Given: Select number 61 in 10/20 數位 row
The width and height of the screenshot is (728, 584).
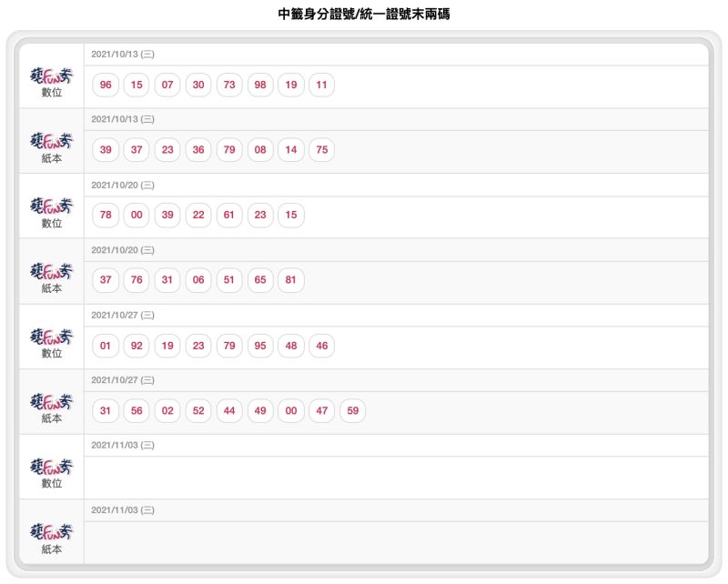Looking at the screenshot, I should [229, 215].
